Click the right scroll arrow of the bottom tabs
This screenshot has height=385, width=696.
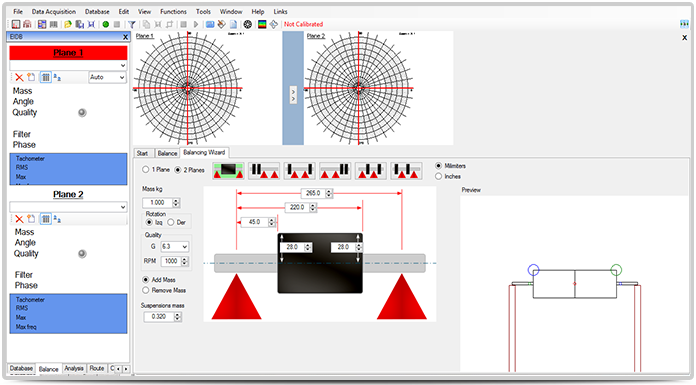tap(126, 369)
